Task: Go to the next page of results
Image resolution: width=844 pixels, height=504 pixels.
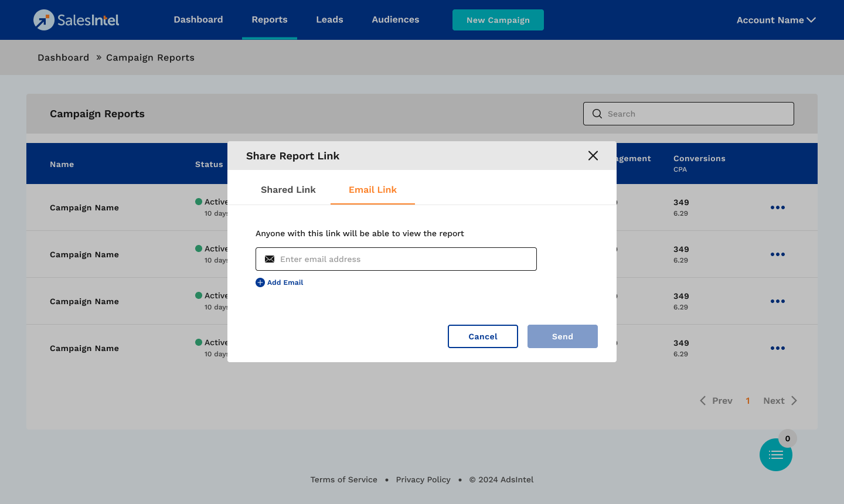Action: click(780, 401)
